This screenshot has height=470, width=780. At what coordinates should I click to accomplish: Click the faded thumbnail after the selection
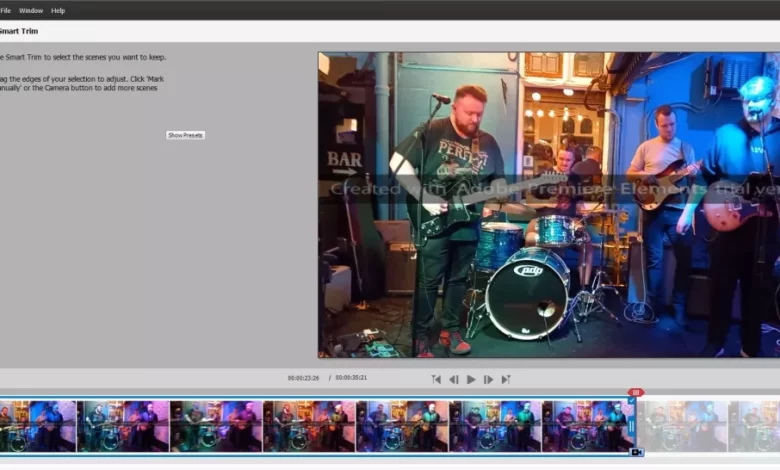click(682, 425)
